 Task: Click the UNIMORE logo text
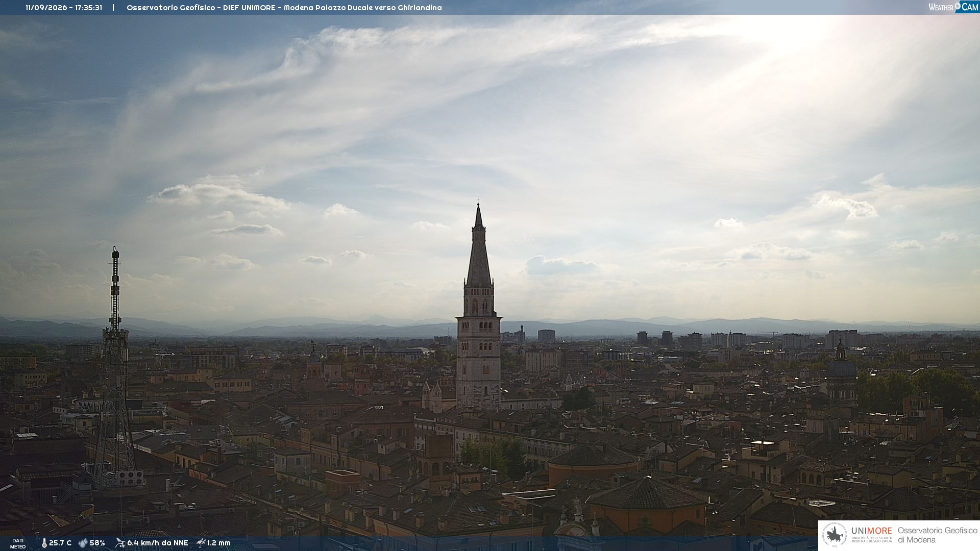[872, 531]
